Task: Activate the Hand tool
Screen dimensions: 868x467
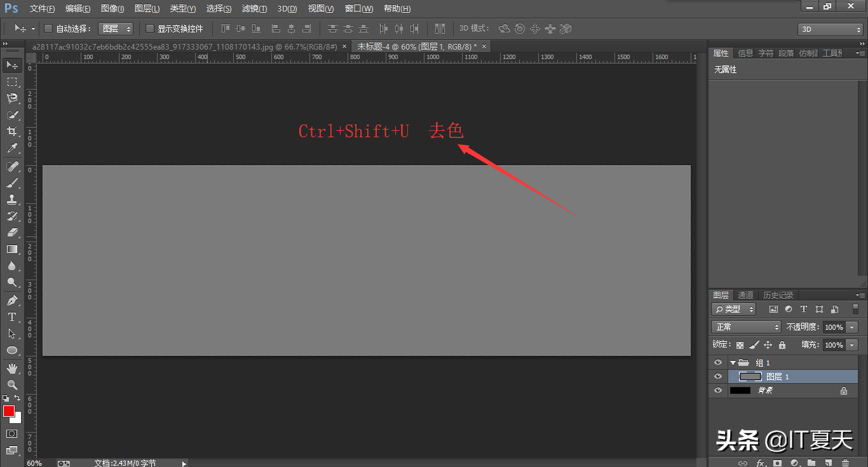Action: [11, 368]
